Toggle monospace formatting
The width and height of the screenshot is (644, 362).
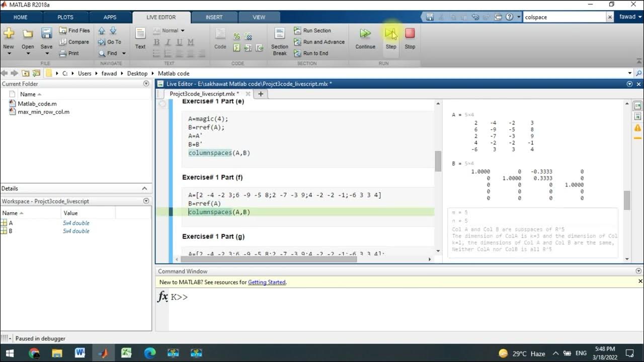[x=191, y=42]
